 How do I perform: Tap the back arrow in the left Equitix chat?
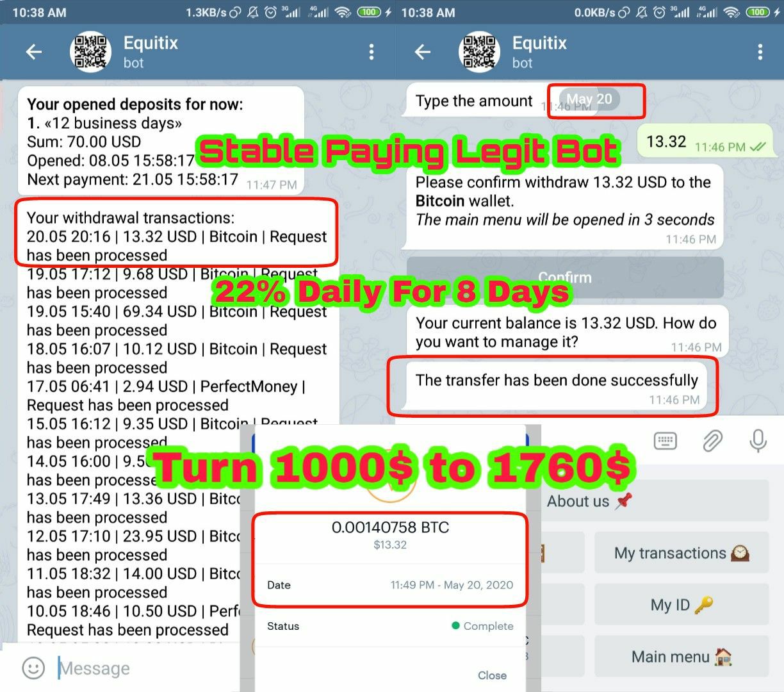[34, 52]
